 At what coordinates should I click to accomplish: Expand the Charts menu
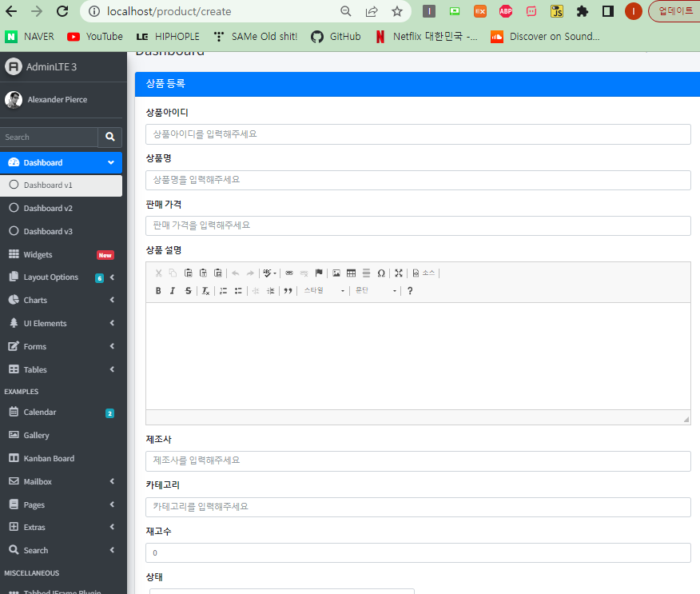click(61, 300)
